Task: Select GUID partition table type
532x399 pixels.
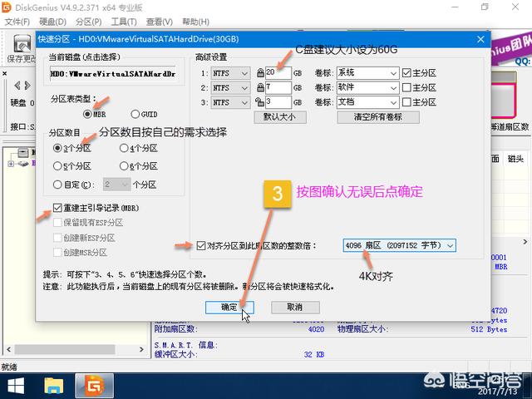Action: click(x=135, y=114)
